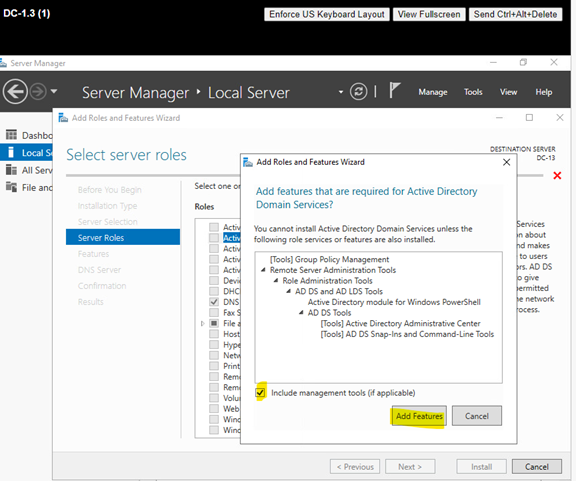Toggle the Volu role checkbox
Screen dimensions: 576x481
(214, 398)
